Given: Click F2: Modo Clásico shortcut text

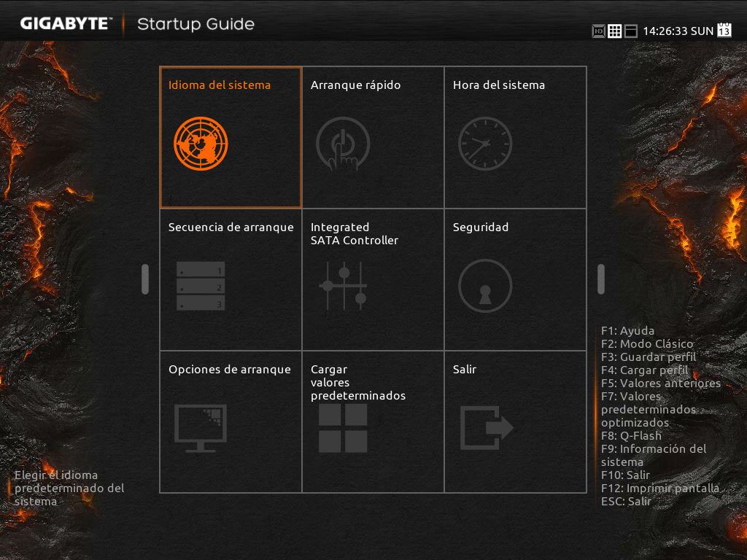Looking at the screenshot, I should pyautogui.click(x=647, y=344).
